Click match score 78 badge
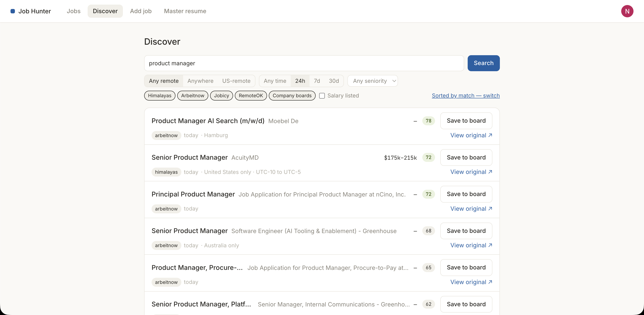The height and width of the screenshot is (315, 644). tap(428, 121)
